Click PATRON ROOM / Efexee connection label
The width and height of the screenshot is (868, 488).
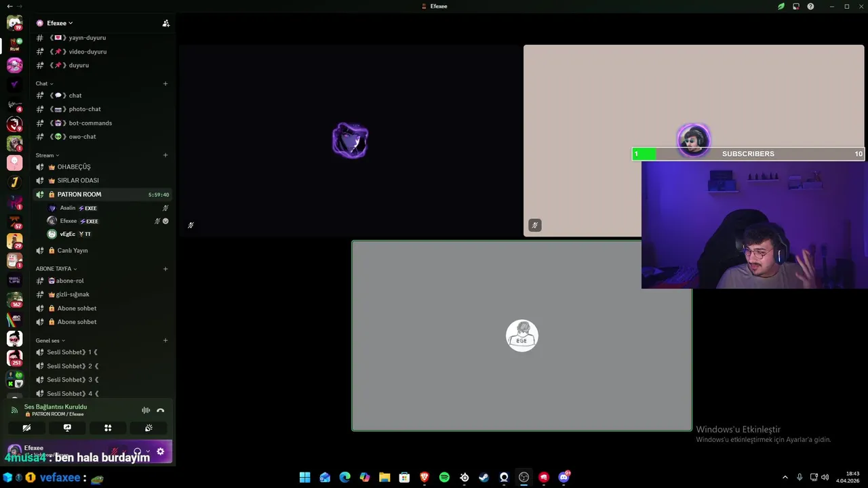click(54, 414)
